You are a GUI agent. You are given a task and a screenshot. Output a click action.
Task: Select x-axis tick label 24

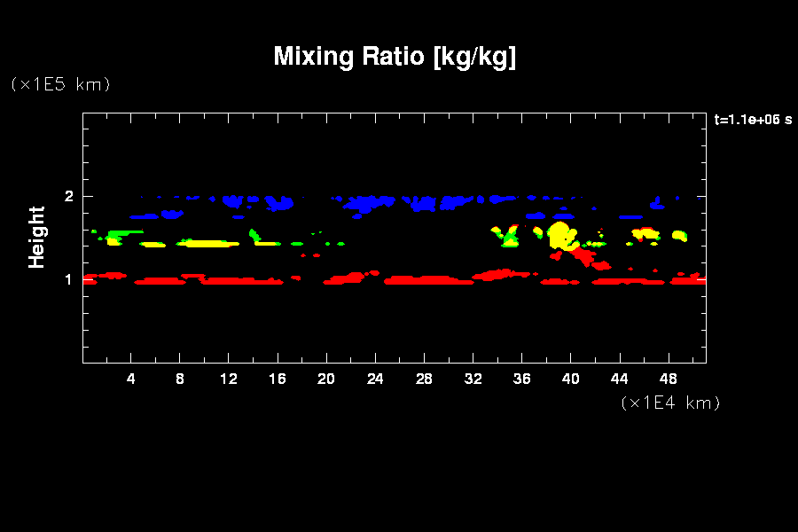click(375, 379)
